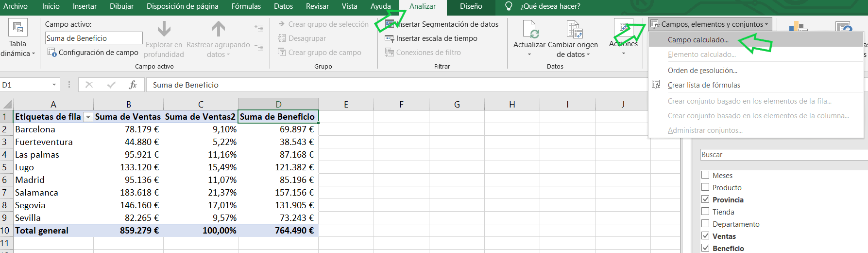The image size is (868, 253).
Task: Click the formula bar showing Suma de Beneficio
Action: [396, 85]
